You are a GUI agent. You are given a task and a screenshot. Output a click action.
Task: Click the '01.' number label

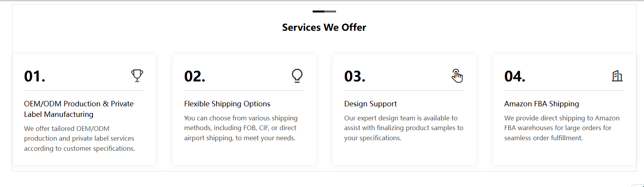(x=35, y=76)
